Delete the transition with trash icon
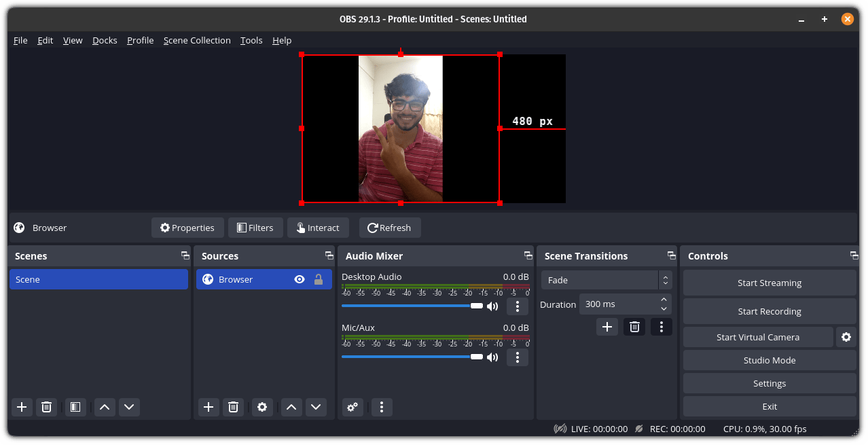 (x=634, y=327)
